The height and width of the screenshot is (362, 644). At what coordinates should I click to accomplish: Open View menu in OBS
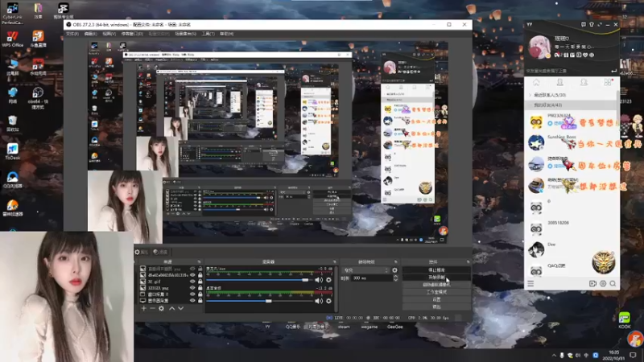pos(109,34)
